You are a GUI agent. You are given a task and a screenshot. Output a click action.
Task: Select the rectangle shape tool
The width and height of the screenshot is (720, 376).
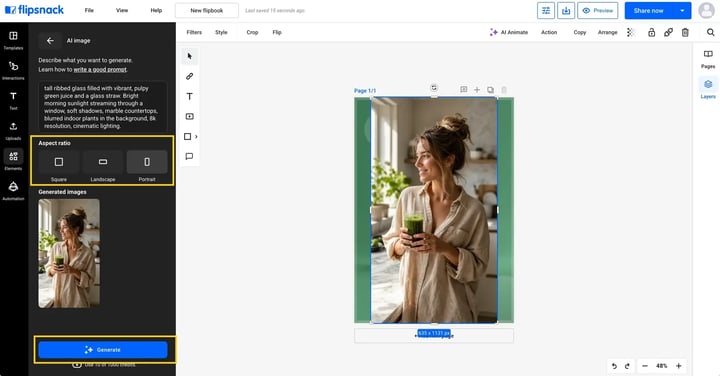coord(187,136)
